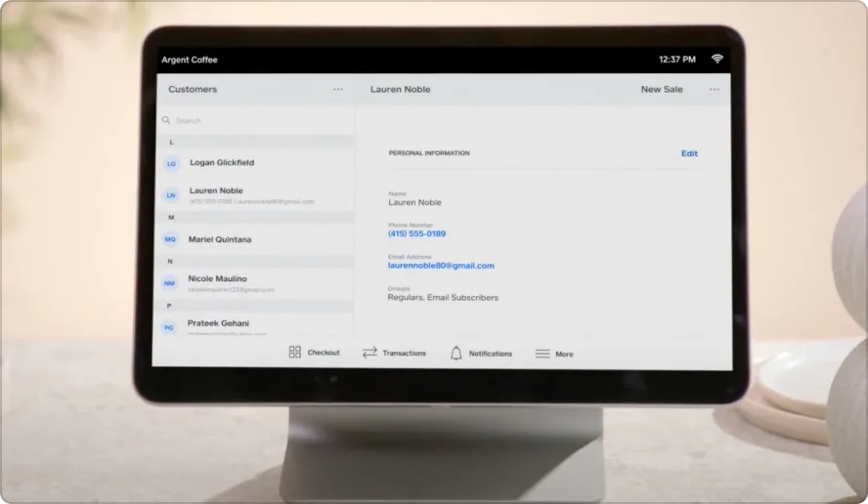Email laurennoble80@gmail.com via the link
Viewport: 868px width, 504px height.
click(x=441, y=266)
